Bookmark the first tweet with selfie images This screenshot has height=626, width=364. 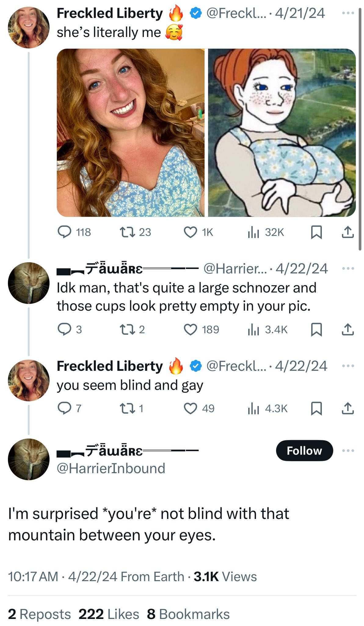pyautogui.click(x=316, y=232)
